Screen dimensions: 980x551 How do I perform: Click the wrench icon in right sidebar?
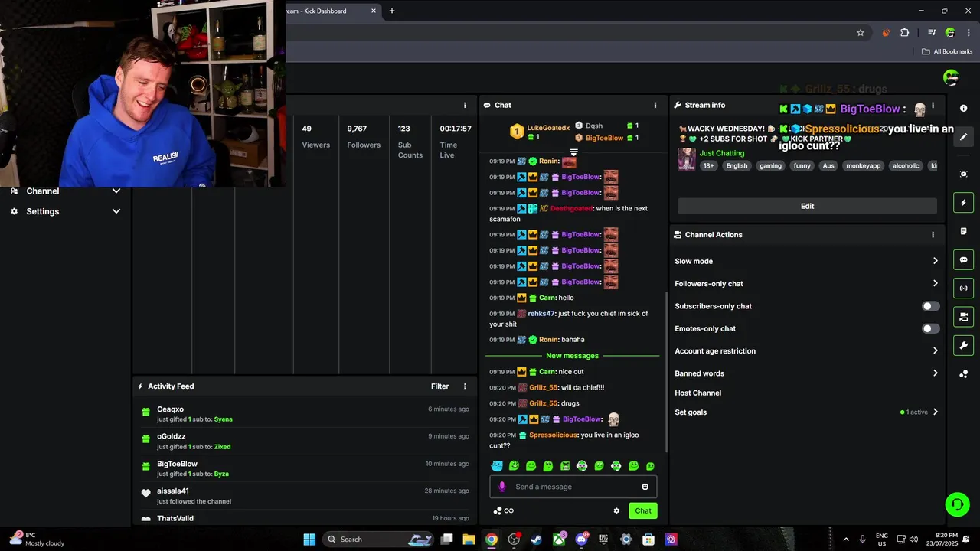(963, 345)
